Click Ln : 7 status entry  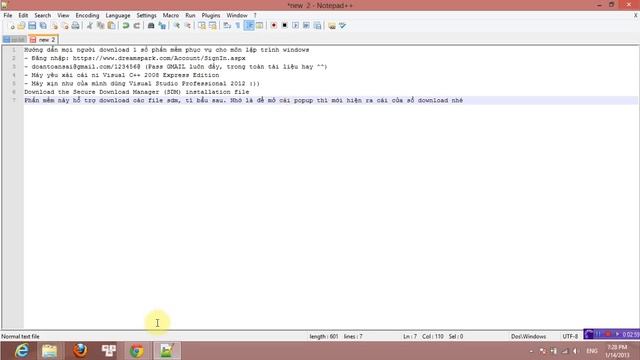click(410, 336)
